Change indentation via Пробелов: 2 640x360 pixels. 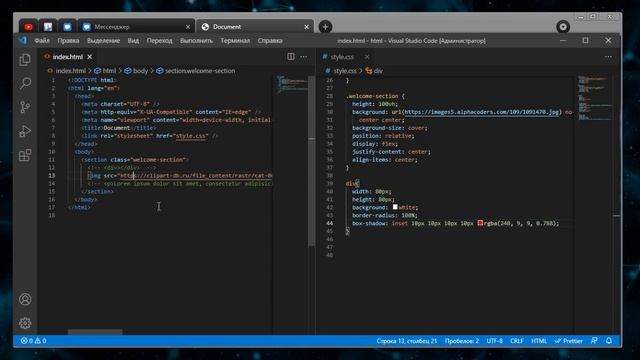[x=462, y=341]
